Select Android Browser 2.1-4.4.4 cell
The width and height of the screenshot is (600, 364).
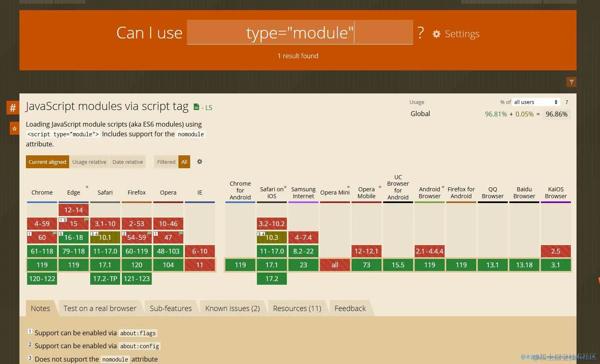pos(430,251)
